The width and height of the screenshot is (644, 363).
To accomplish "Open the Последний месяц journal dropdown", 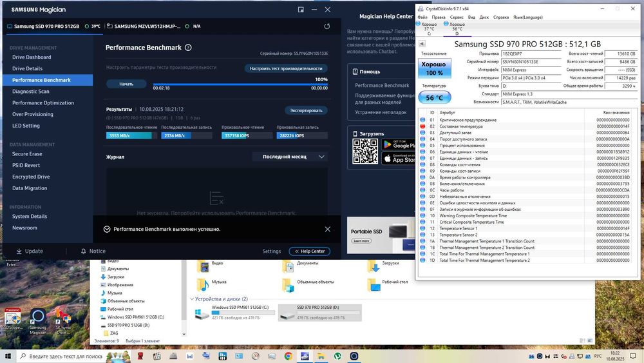I will [x=290, y=157].
